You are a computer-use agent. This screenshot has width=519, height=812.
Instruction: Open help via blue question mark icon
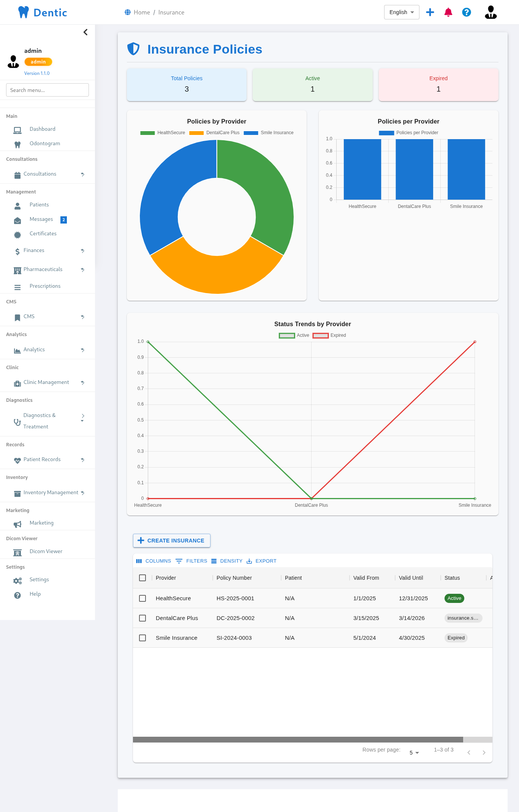click(x=467, y=12)
